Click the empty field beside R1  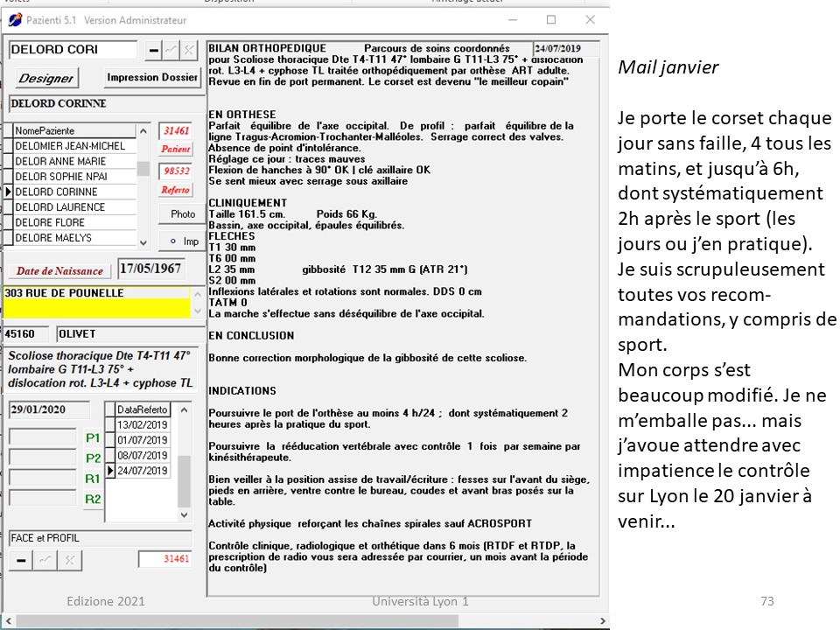point(43,477)
